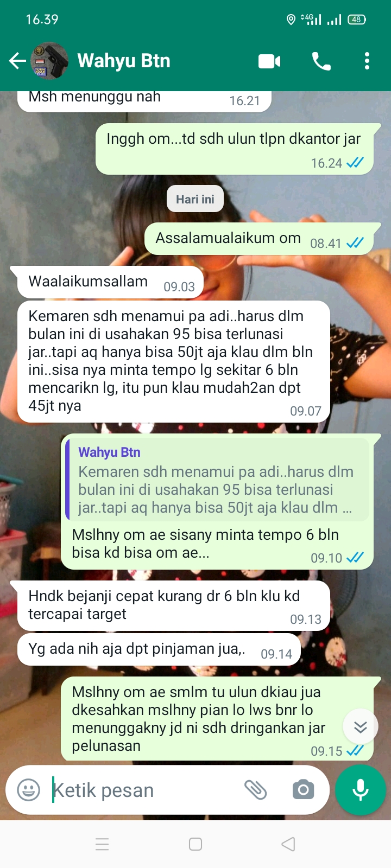Tap the Android home navigation button
This screenshot has height=868, width=391.
tap(195, 844)
